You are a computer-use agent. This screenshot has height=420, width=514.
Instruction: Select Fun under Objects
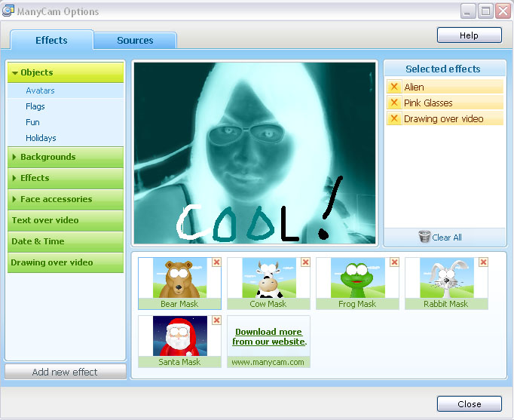click(66, 122)
